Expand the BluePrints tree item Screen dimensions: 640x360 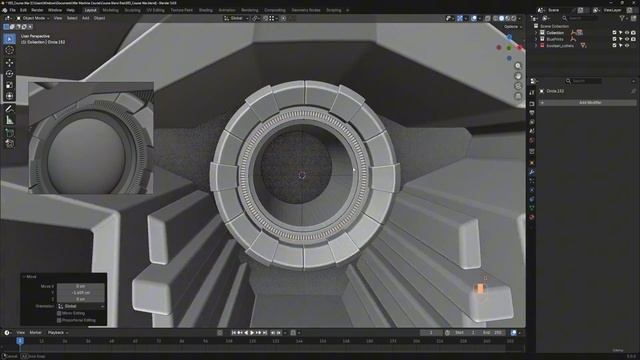536,39
